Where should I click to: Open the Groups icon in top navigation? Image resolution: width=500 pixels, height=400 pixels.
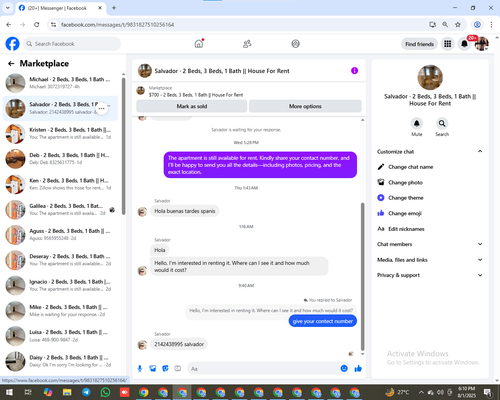tap(295, 44)
